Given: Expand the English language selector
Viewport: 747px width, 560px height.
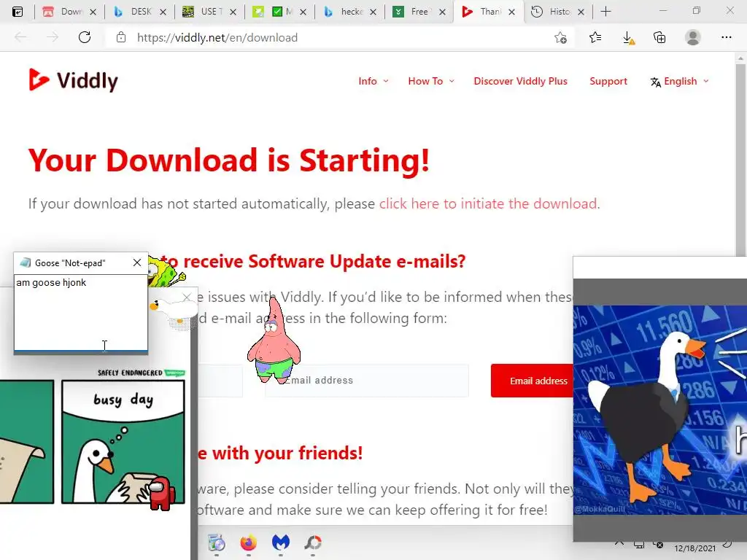Looking at the screenshot, I should point(679,82).
